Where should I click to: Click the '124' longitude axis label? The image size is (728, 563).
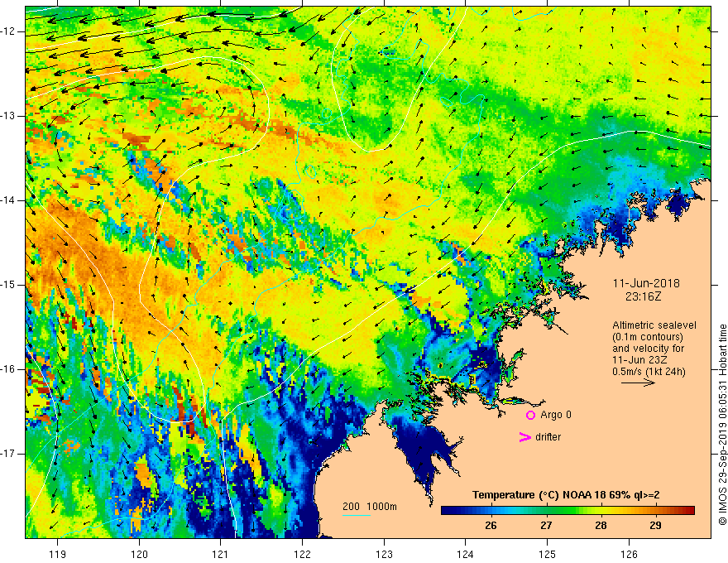click(x=466, y=554)
